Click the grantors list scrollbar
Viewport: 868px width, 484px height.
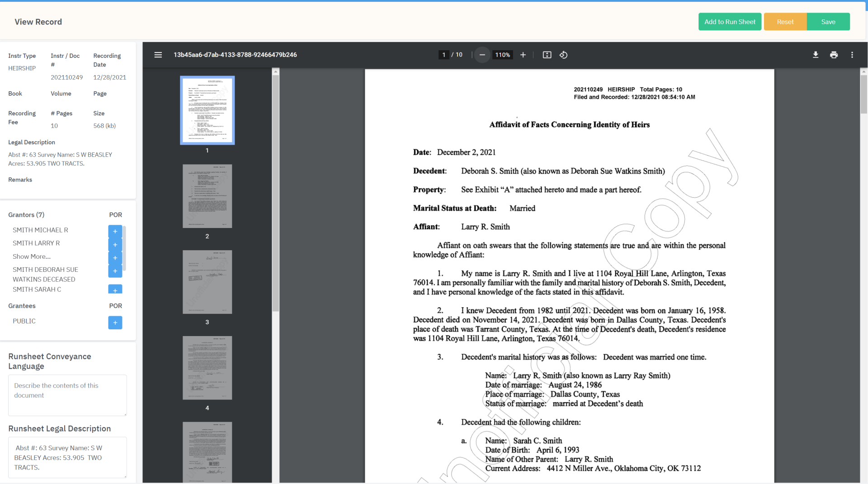(x=124, y=248)
